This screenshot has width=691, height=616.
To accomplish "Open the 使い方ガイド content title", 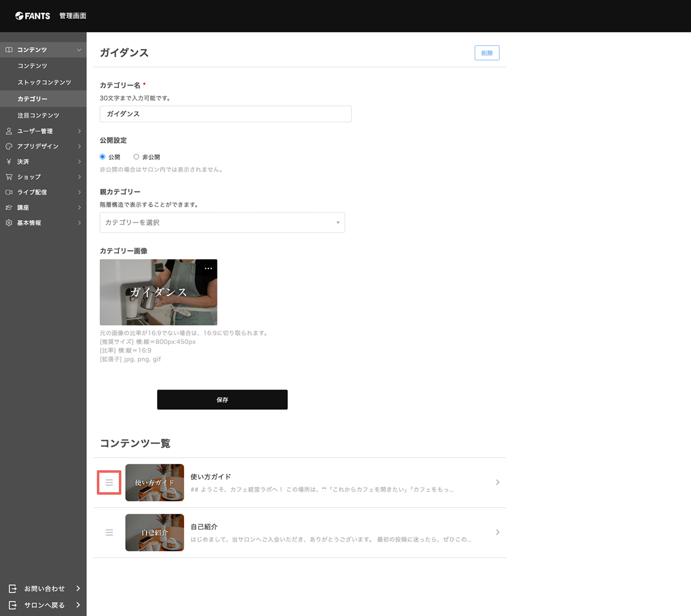I will click(211, 477).
